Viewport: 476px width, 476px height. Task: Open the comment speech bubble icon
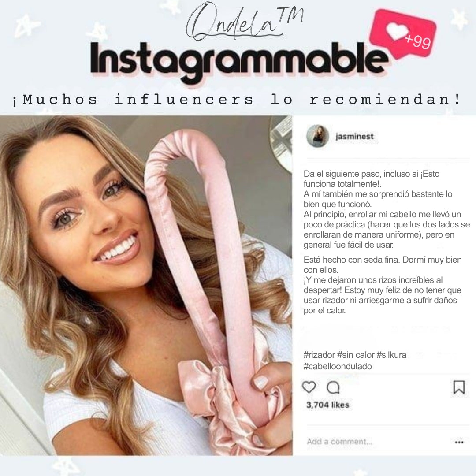coord(333,387)
